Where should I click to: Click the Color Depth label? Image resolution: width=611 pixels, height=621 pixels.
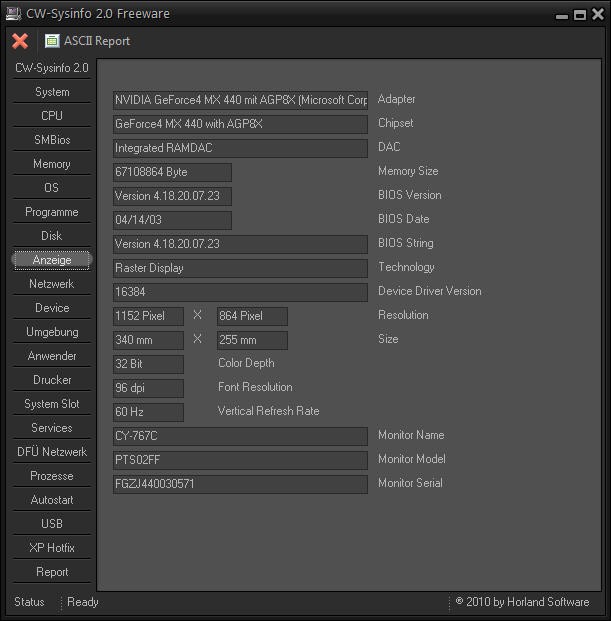246,363
